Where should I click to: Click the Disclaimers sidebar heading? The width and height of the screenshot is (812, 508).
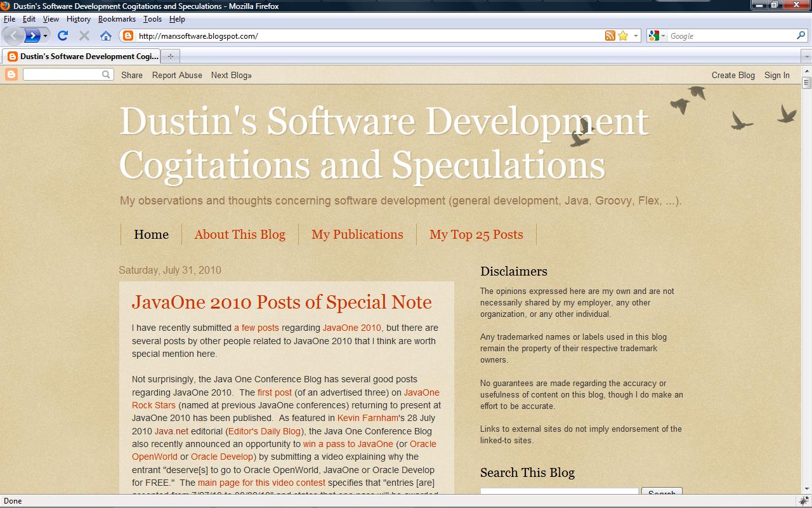coord(514,271)
